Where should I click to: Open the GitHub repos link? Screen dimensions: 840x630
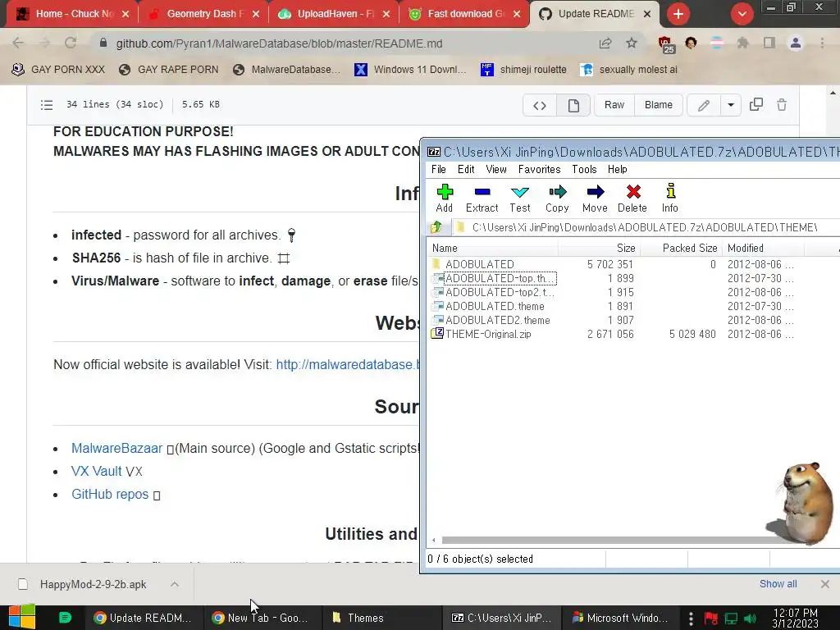tap(110, 495)
